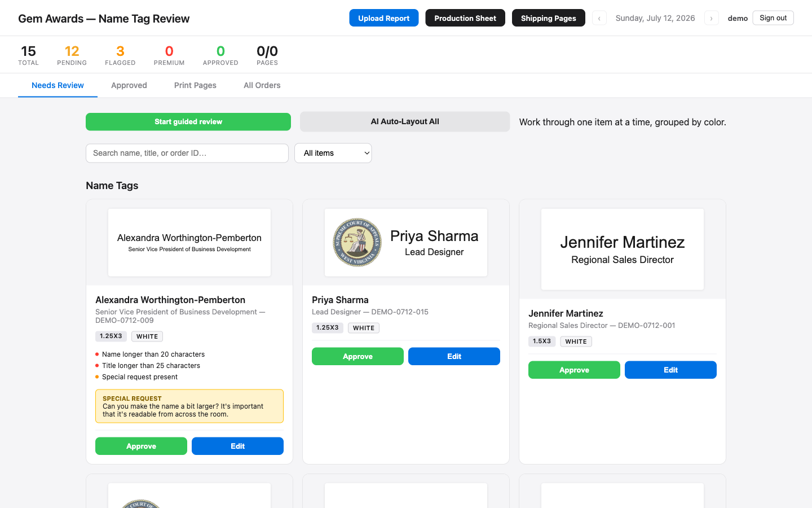Start guided review

pyautogui.click(x=188, y=122)
